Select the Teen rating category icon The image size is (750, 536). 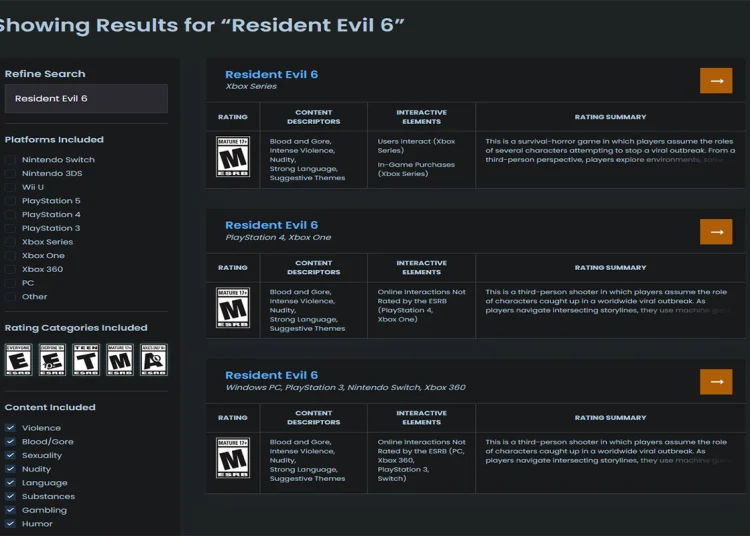[x=86, y=360]
